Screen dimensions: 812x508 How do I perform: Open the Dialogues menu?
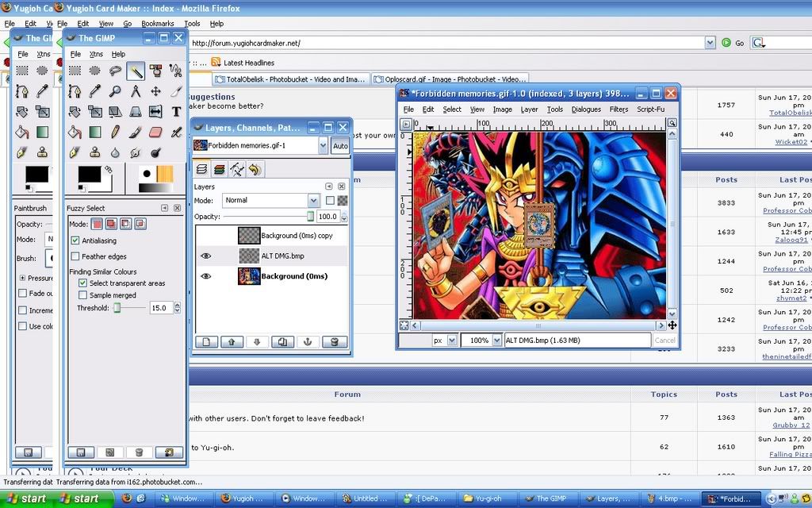pyautogui.click(x=586, y=110)
